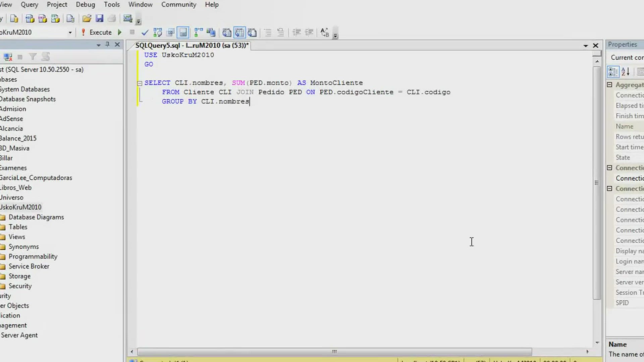Toggle IntelliSense Enabled in the SQL toolbar
This screenshot has width=644, height=362.
(183, 32)
